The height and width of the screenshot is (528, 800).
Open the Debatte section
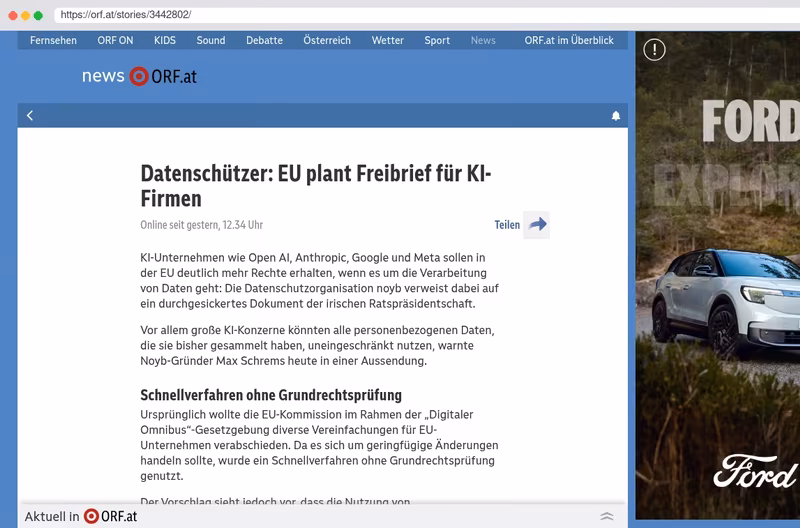[264, 40]
